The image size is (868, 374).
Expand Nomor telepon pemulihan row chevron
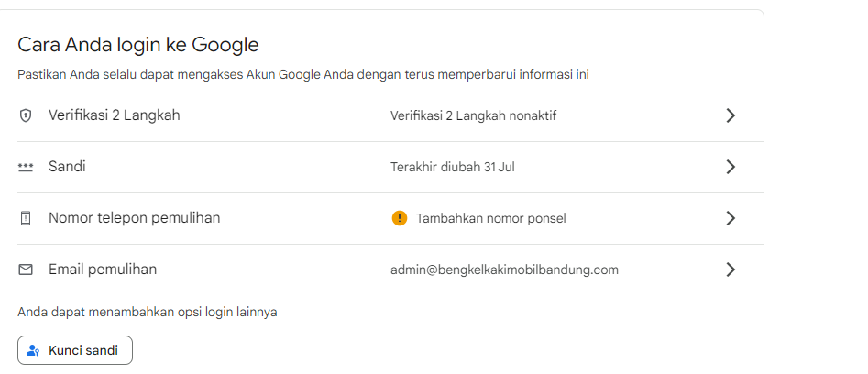coord(731,218)
